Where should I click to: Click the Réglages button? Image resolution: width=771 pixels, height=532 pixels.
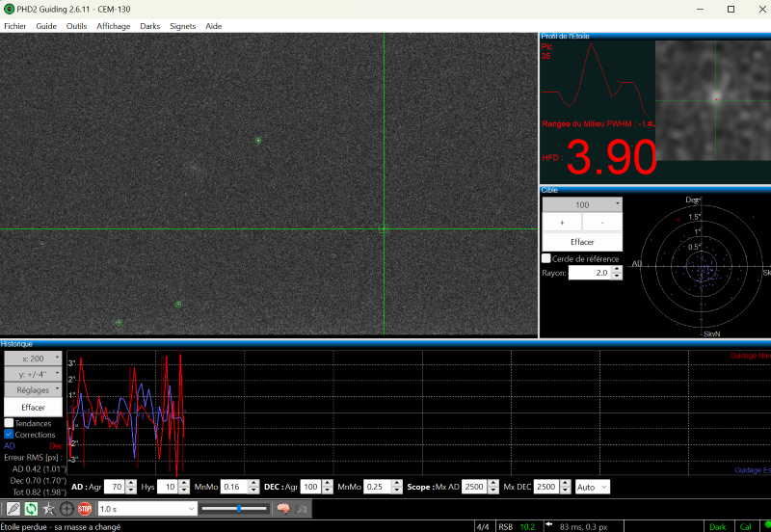click(x=33, y=389)
